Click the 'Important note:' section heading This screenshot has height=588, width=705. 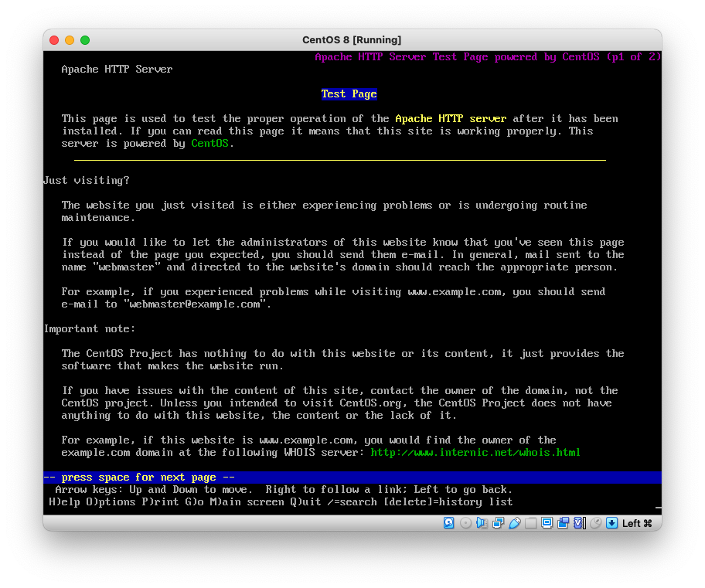[90, 328]
